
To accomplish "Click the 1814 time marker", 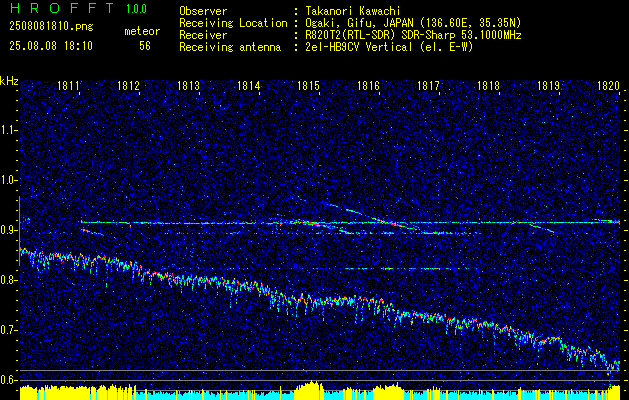I will pos(248,85).
